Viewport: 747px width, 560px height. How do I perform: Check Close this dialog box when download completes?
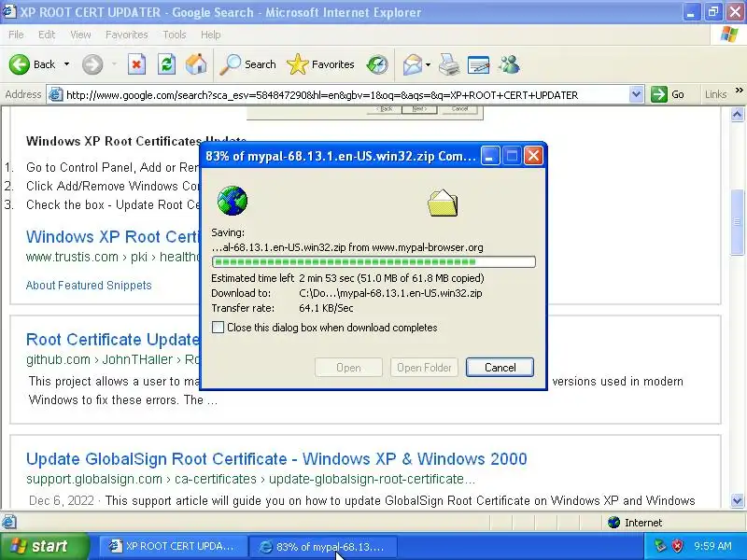218,328
